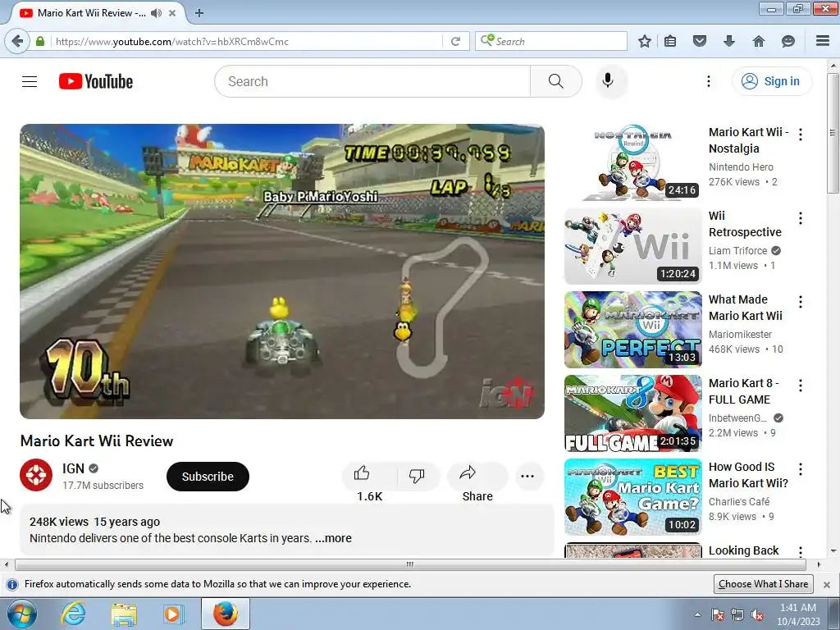Dislike the video with thumbs-down

point(417,475)
